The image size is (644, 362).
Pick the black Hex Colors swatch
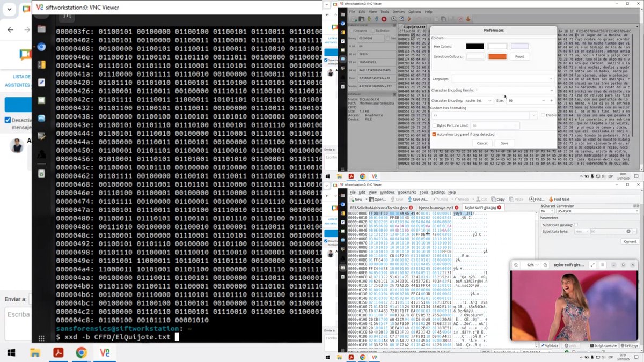[475, 47]
